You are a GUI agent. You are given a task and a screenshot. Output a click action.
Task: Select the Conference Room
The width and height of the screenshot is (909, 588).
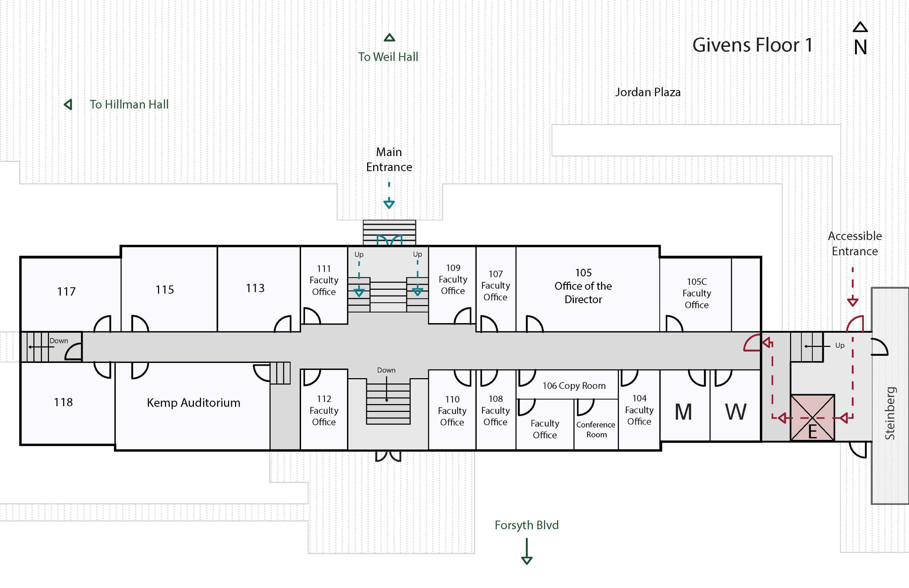[x=595, y=429]
